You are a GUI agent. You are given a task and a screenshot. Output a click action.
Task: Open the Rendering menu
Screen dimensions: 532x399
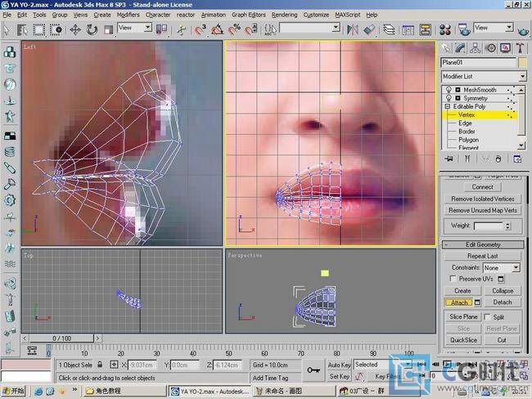pyautogui.click(x=284, y=15)
